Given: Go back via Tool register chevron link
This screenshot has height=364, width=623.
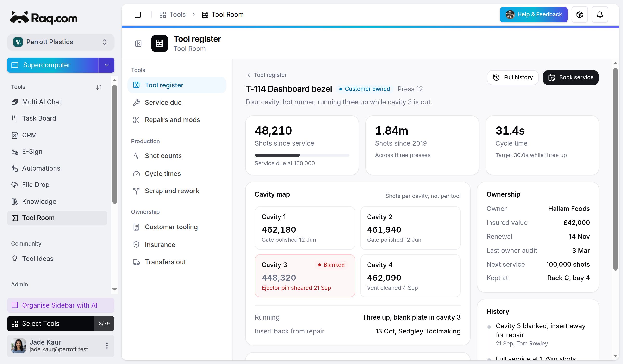Looking at the screenshot, I should pyautogui.click(x=267, y=75).
